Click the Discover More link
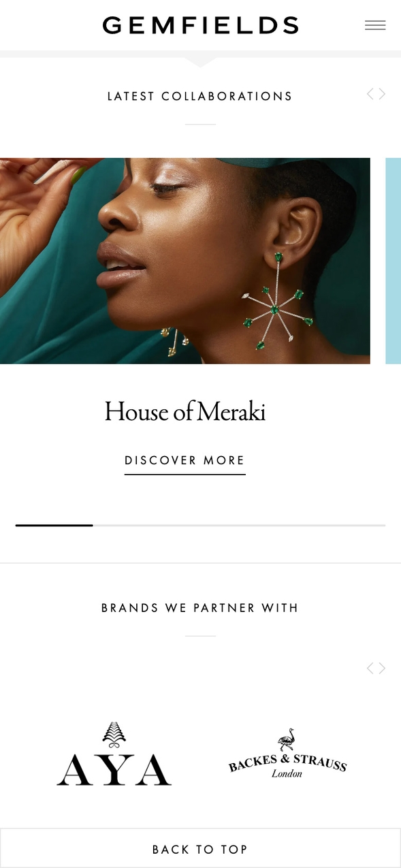 click(x=185, y=462)
